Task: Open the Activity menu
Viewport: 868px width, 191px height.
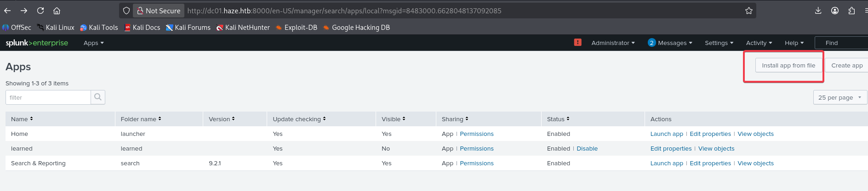Action: [x=759, y=43]
